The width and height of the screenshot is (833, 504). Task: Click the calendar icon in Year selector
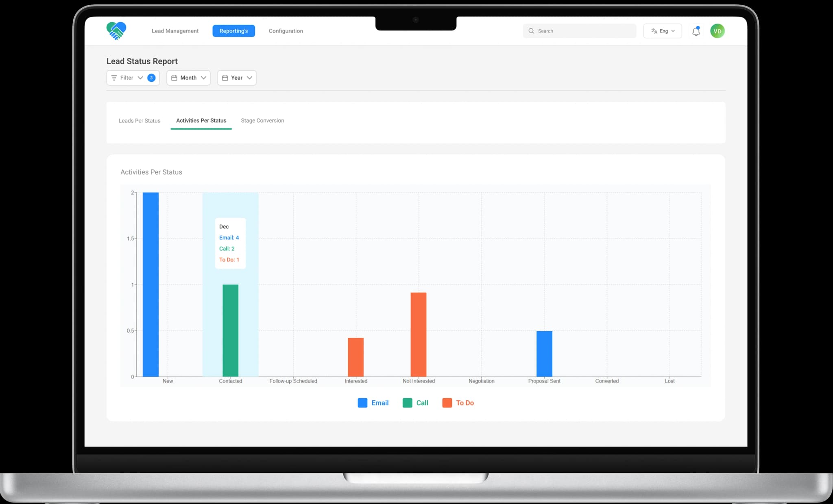click(225, 78)
